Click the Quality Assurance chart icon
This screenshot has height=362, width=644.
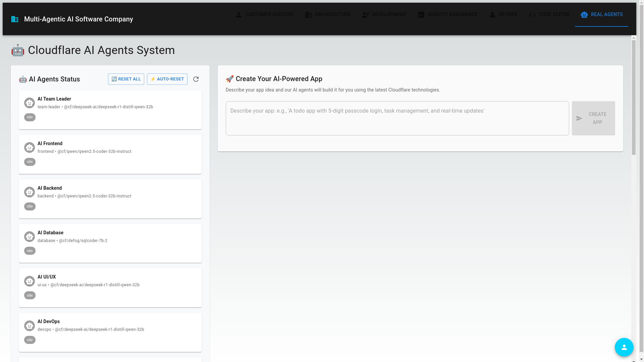click(421, 15)
